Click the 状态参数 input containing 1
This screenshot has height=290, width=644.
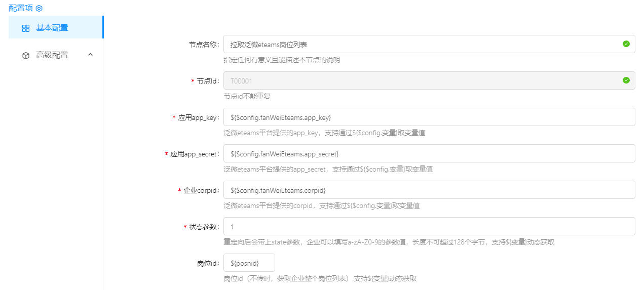point(429,227)
